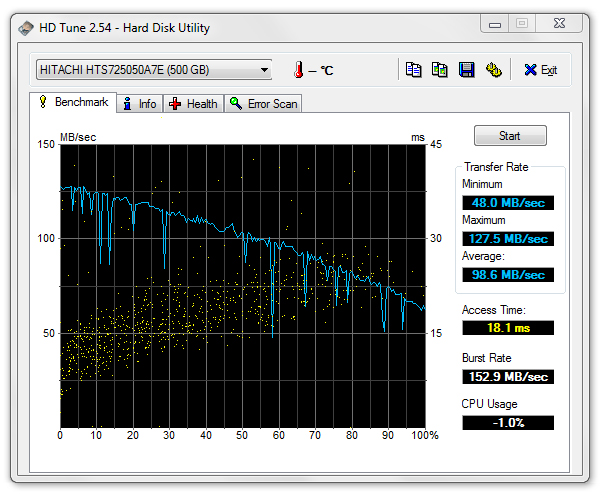Click the info icon on Info tab
Viewport: 601px width, 494px height.
tap(127, 104)
